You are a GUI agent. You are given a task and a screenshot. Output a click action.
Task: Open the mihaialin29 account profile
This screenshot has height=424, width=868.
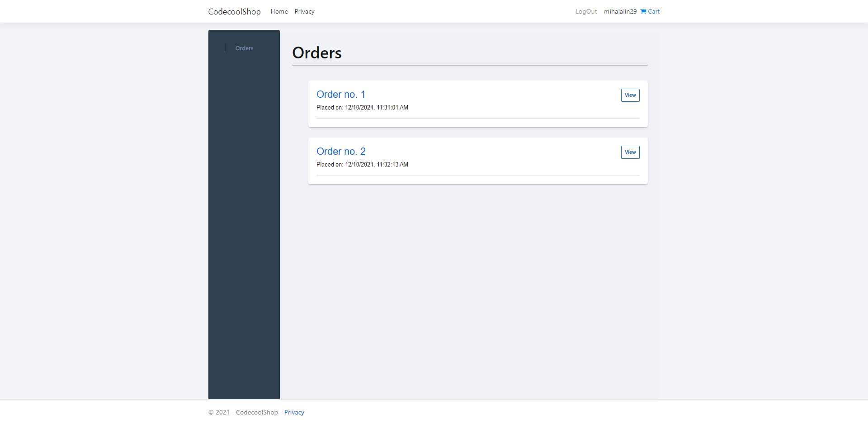620,11
